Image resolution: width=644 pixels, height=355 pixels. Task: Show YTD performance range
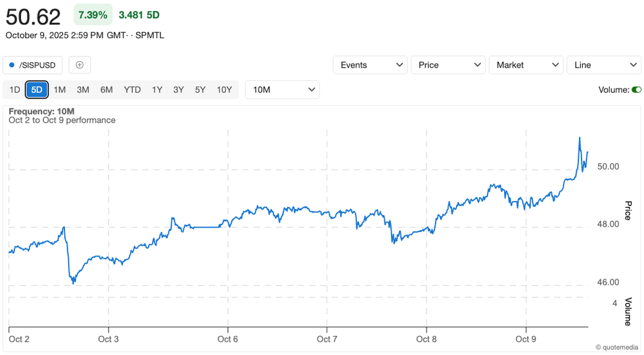click(x=132, y=89)
